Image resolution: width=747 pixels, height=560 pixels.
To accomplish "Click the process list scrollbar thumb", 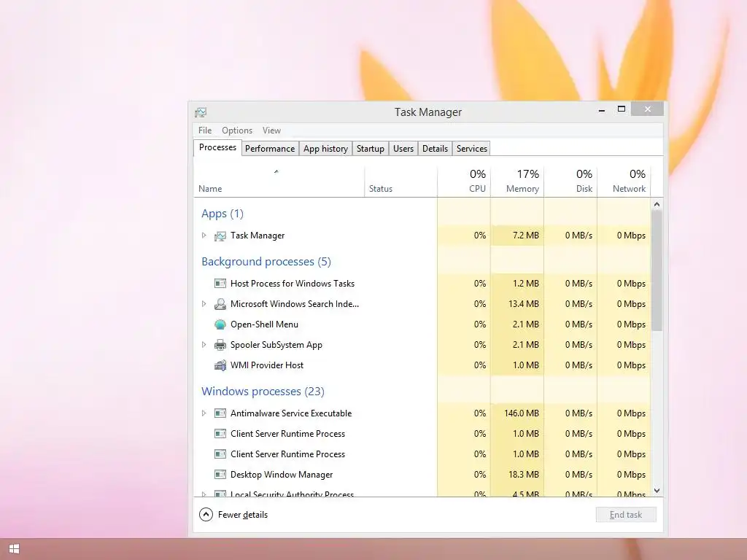I will point(657,271).
